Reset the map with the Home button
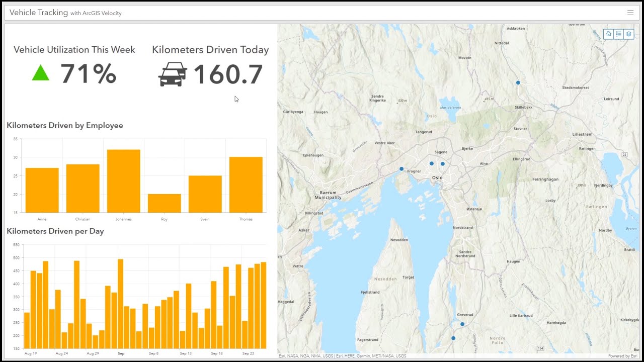644x362 pixels. click(609, 34)
